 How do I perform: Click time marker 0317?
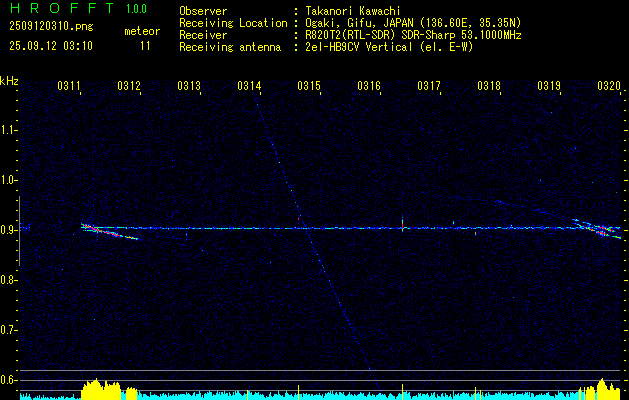tap(428, 86)
